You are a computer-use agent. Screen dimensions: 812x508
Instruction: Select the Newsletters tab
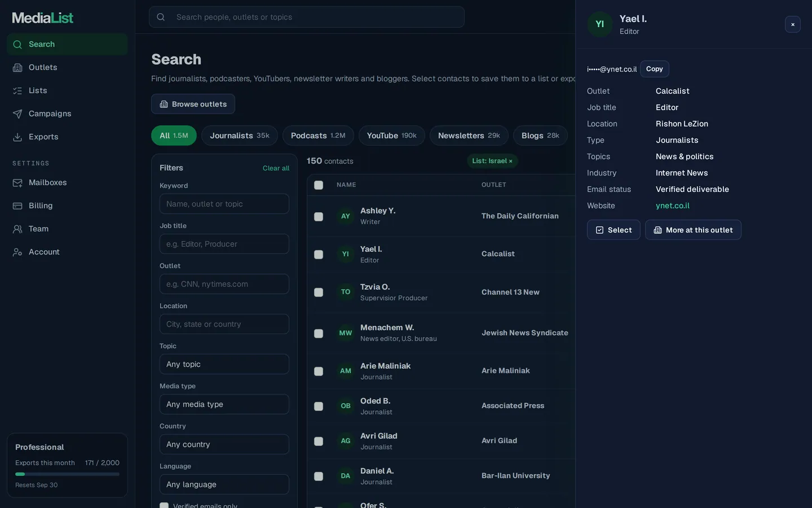pos(469,135)
